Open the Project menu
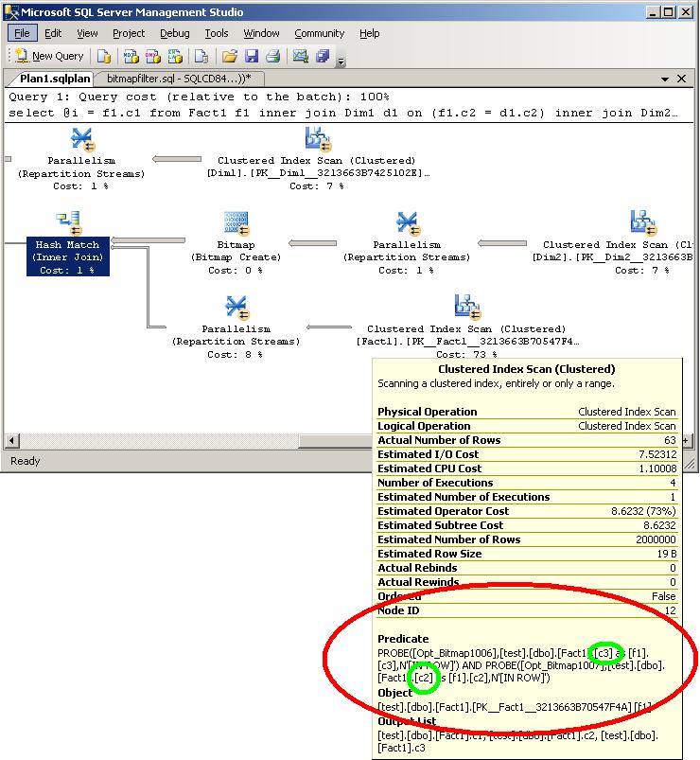This screenshot has width=700, height=760. pos(129,33)
